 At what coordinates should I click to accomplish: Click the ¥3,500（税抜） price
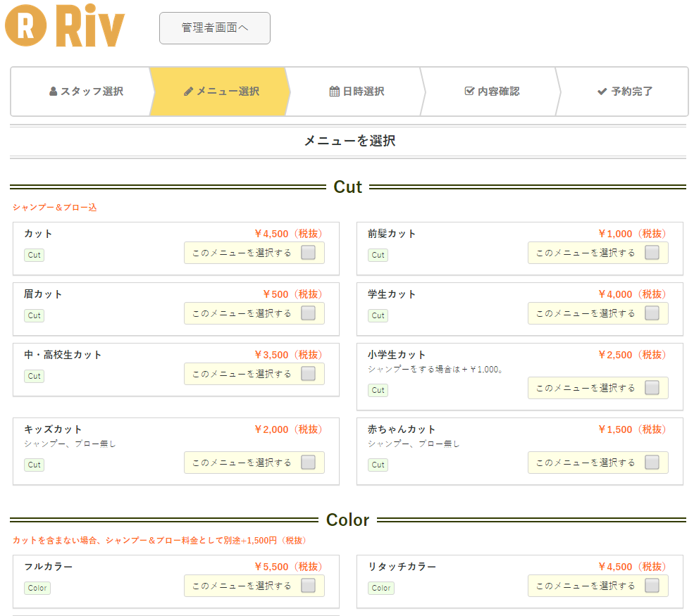pos(289,355)
